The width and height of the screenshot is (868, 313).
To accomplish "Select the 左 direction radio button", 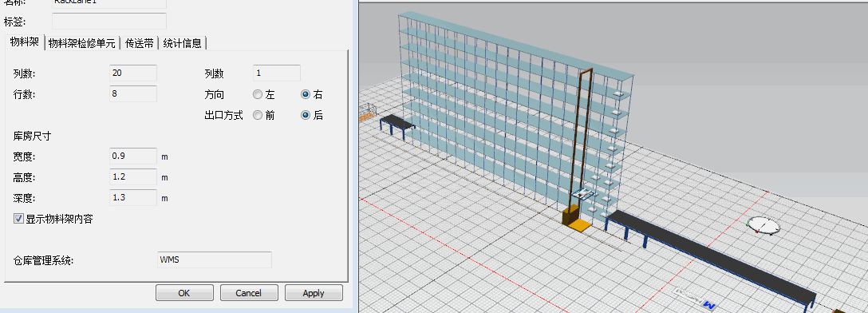I will point(258,95).
